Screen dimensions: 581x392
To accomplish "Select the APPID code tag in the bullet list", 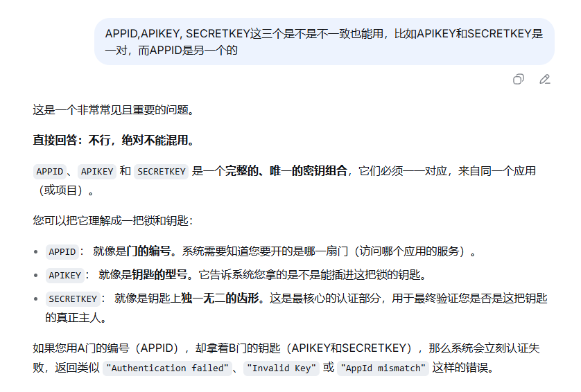I will [x=62, y=251].
